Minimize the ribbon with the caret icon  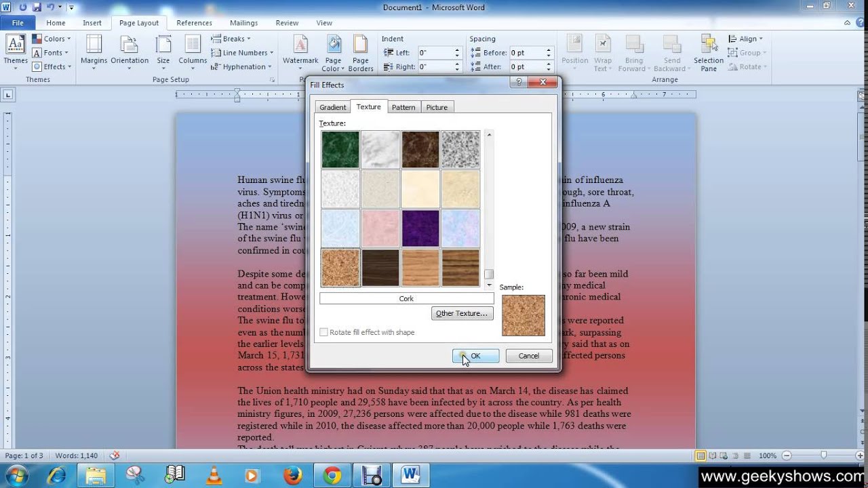848,22
